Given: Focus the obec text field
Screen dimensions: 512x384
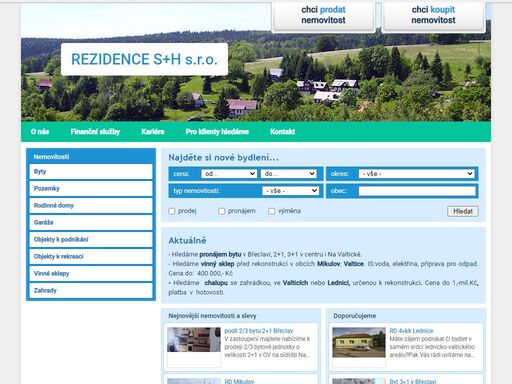Looking at the screenshot, I should coord(417,191).
